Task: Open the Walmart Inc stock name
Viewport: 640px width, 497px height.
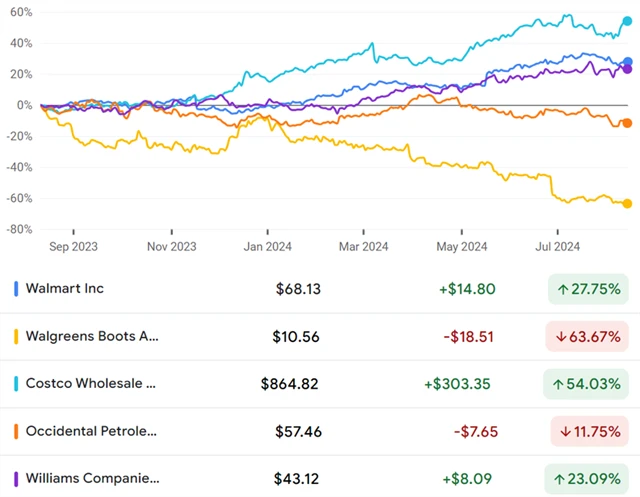Action: pos(66,289)
